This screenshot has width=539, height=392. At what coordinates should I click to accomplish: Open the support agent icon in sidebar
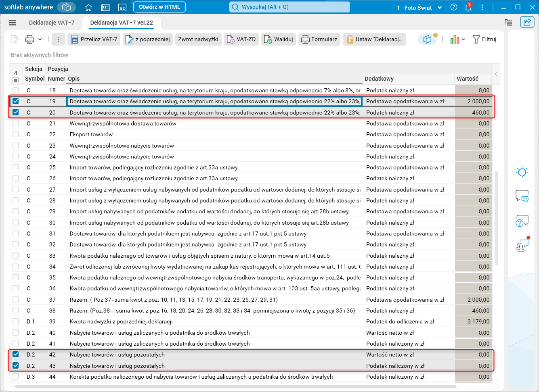[522, 244]
